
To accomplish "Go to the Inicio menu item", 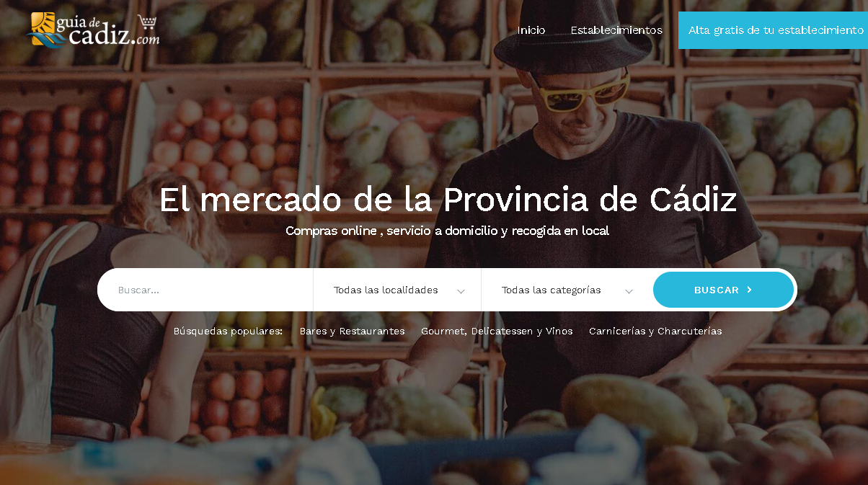I will click(531, 30).
